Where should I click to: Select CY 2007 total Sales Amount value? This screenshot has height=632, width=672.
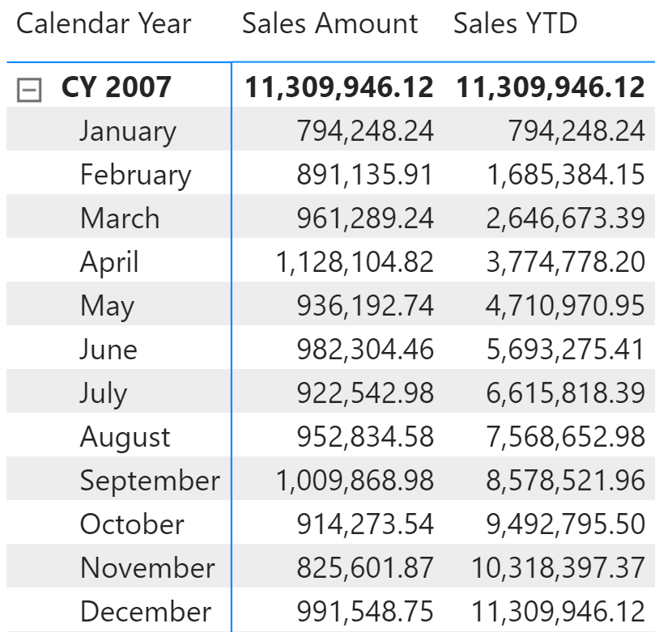pyautogui.click(x=339, y=87)
